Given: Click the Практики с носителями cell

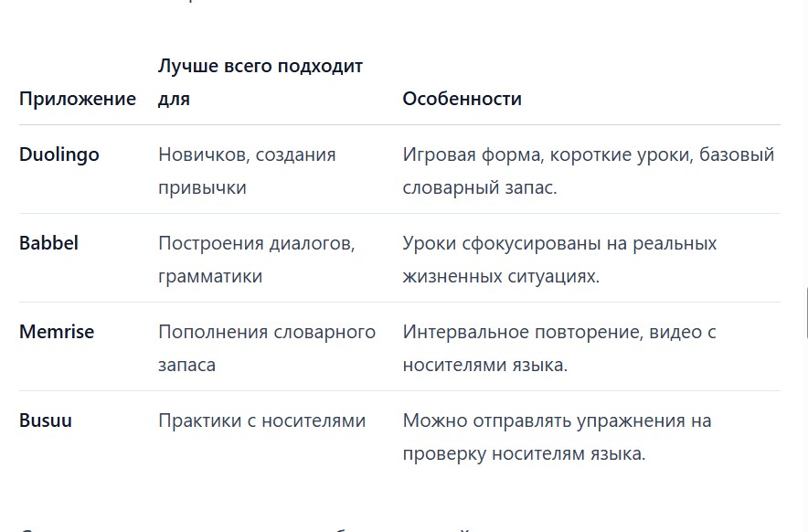Looking at the screenshot, I should (x=261, y=420).
